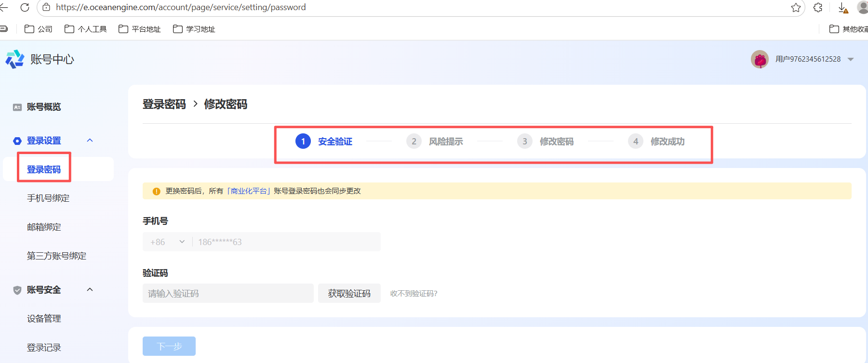Open 设备管理 page
This screenshot has width=868, height=363.
[x=44, y=319]
